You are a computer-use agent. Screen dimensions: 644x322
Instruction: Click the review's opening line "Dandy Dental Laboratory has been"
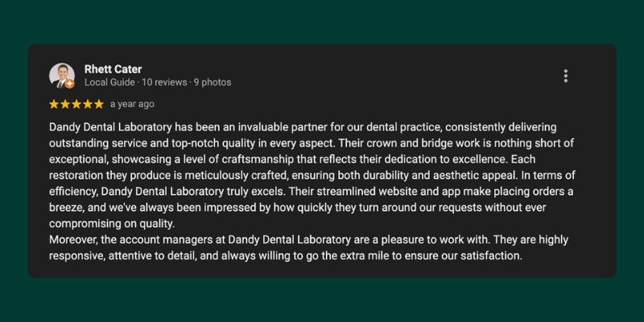point(129,127)
